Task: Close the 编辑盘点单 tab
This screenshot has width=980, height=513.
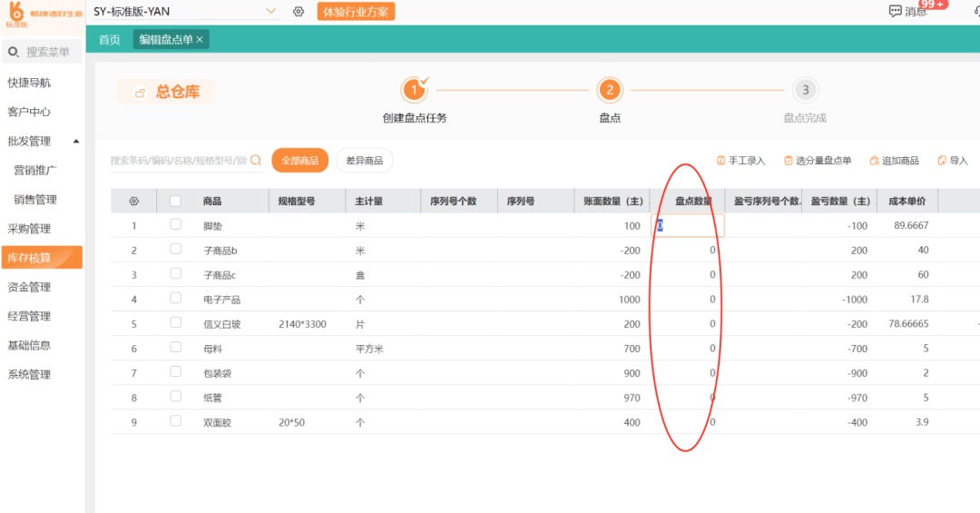Action: tap(200, 39)
